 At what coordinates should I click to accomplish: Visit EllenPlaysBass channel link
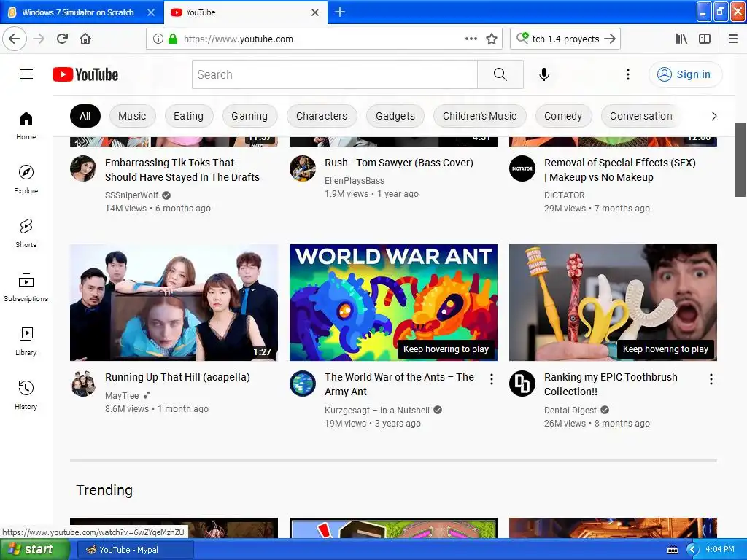[355, 181]
